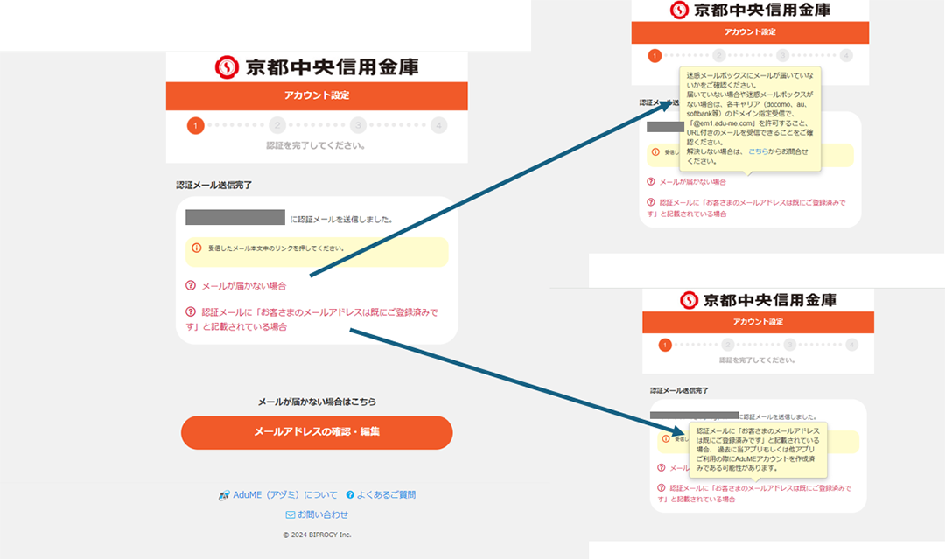The image size is (945, 560).
Task: Click the よくあるご質問 question mark icon
Action: [x=350, y=495]
